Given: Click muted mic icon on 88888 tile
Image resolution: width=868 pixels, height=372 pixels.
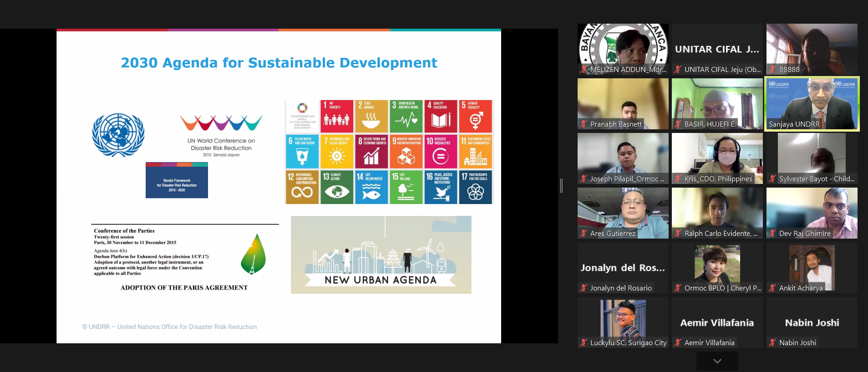Looking at the screenshot, I should click(772, 70).
